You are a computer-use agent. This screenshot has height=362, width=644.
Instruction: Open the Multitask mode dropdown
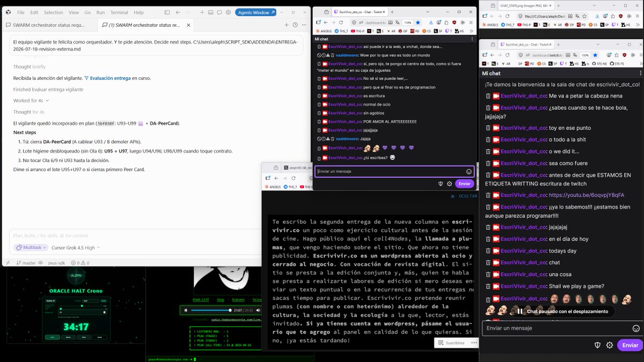tap(31, 248)
